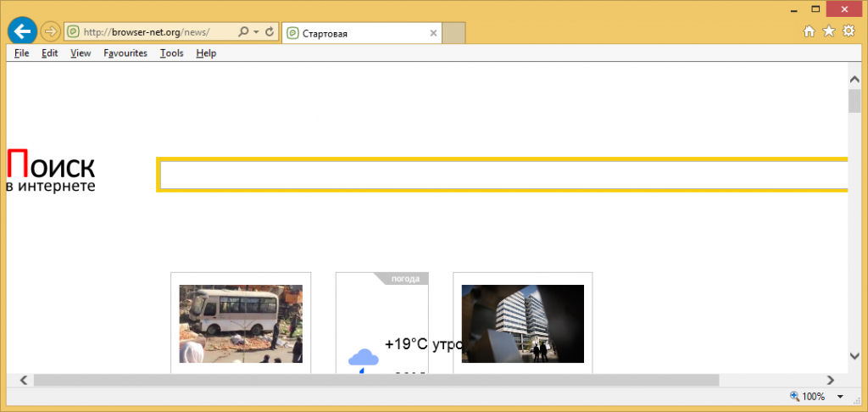Open Favourites star icon
868x412 pixels.
828,31
